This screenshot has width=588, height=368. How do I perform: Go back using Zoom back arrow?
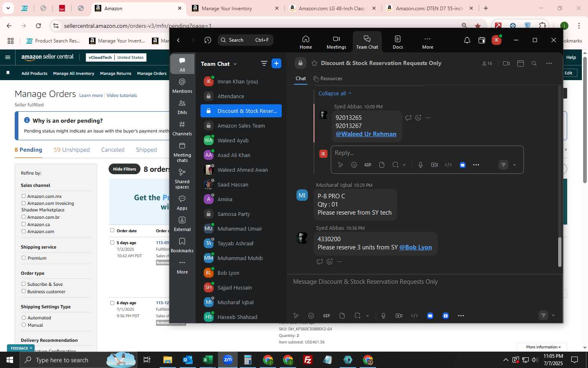pos(178,40)
